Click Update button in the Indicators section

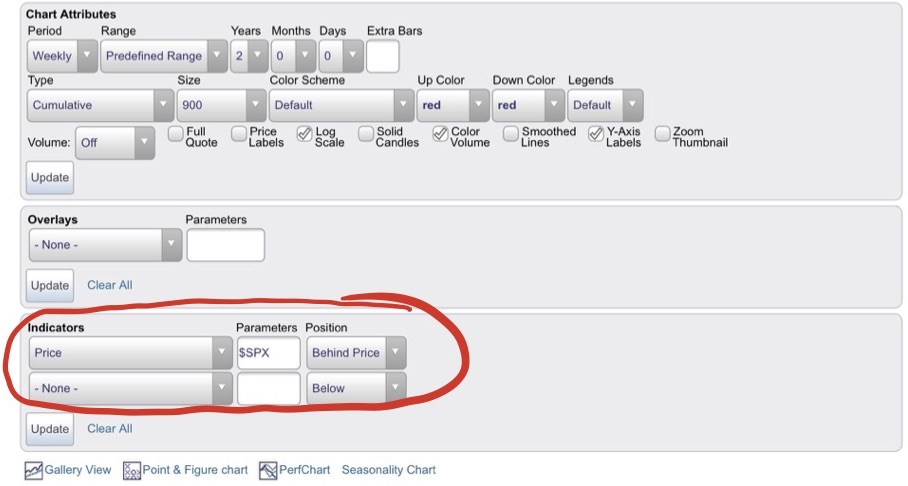[x=50, y=428]
